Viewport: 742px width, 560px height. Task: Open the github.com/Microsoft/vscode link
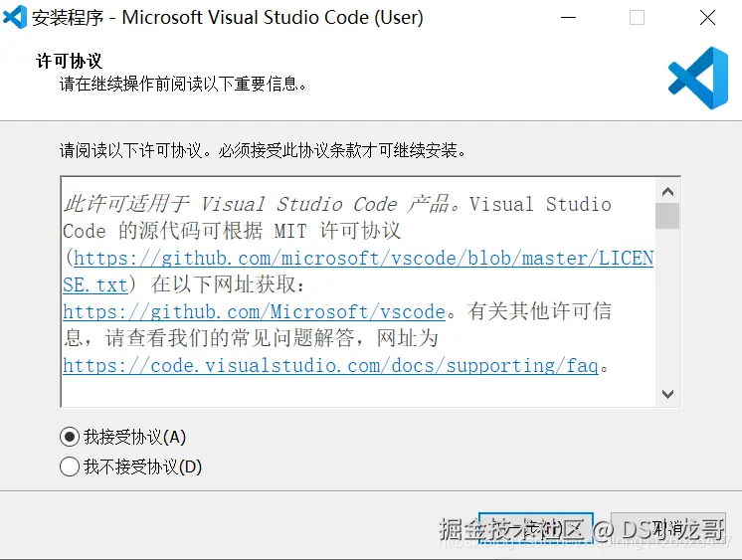[x=254, y=312]
